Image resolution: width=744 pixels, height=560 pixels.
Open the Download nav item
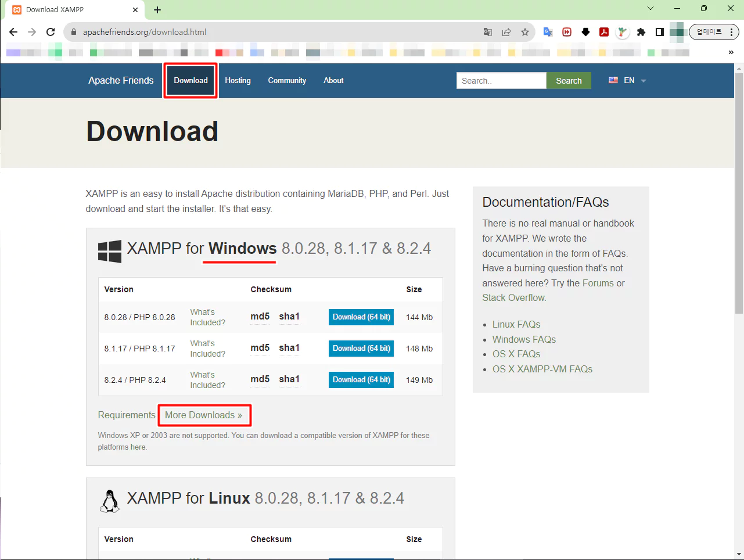tap(191, 81)
